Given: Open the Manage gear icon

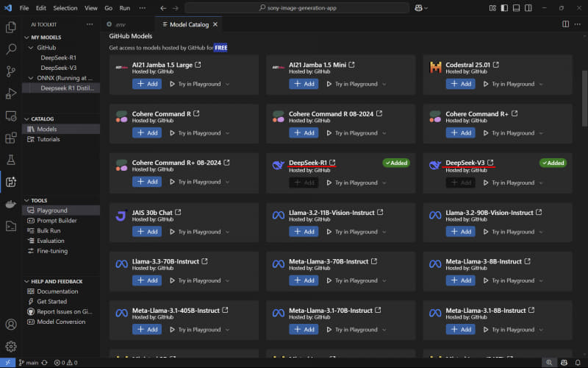Looking at the screenshot, I should [11, 346].
